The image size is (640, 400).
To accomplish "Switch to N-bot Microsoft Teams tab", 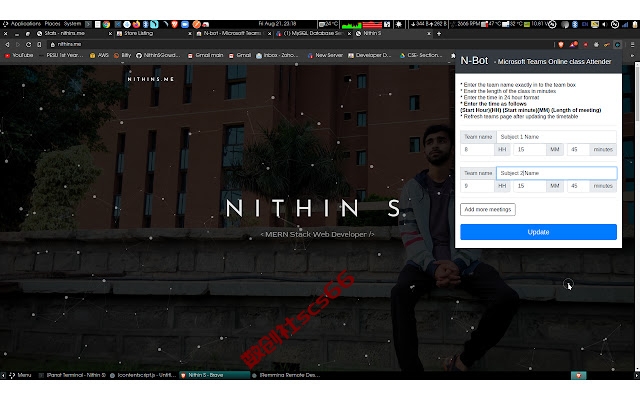I will pyautogui.click(x=231, y=33).
